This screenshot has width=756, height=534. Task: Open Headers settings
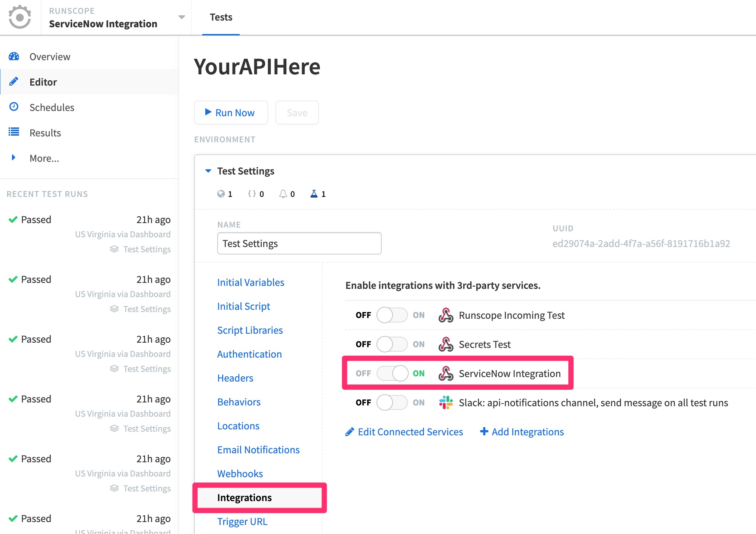pyautogui.click(x=236, y=378)
